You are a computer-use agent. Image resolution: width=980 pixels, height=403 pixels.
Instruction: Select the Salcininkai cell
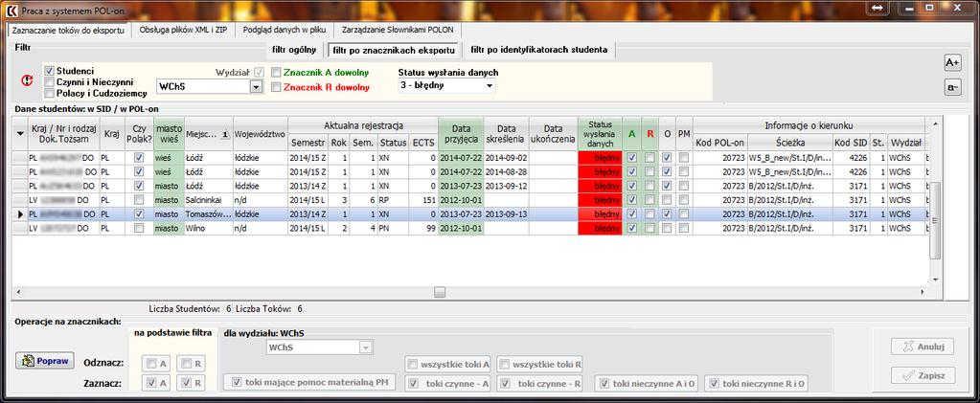[208, 200]
